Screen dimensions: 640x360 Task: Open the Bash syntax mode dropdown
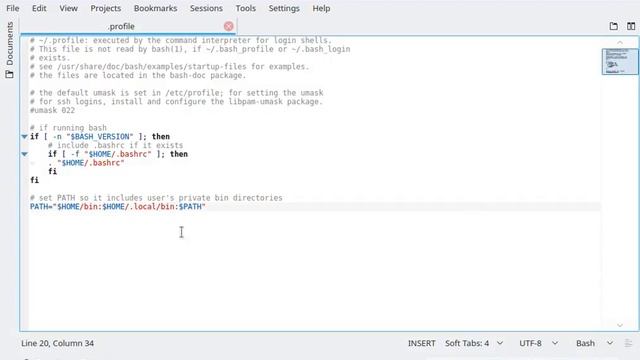coord(594,343)
